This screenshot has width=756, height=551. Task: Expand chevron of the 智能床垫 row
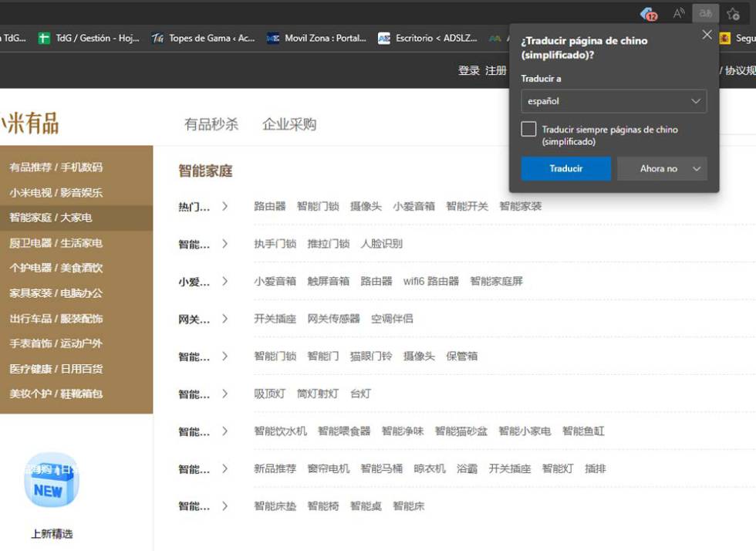(x=224, y=506)
